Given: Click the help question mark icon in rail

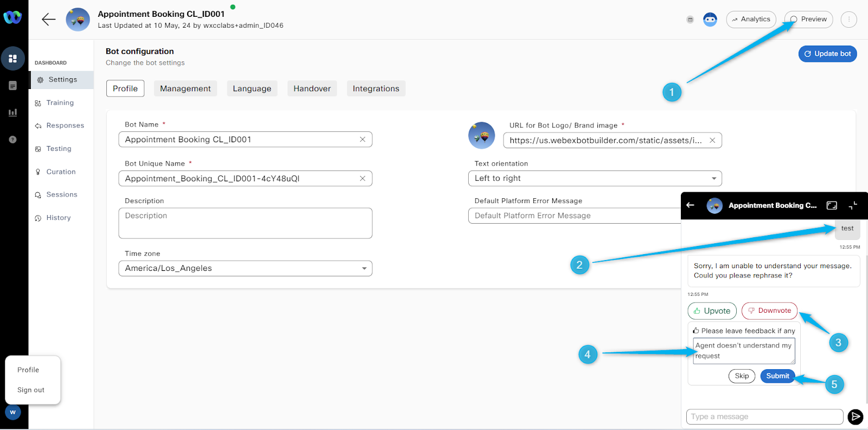Looking at the screenshot, I should click(13, 140).
